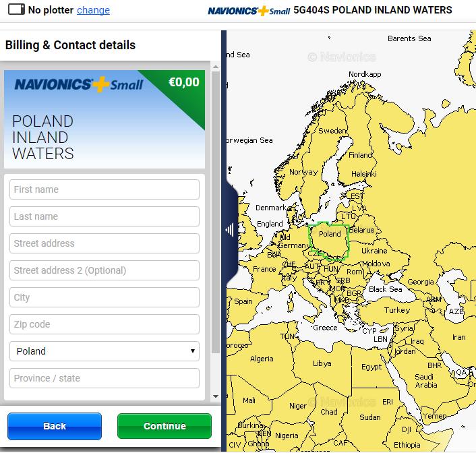Click the Libya label on map
This screenshot has height=453, width=476.
click(x=322, y=363)
